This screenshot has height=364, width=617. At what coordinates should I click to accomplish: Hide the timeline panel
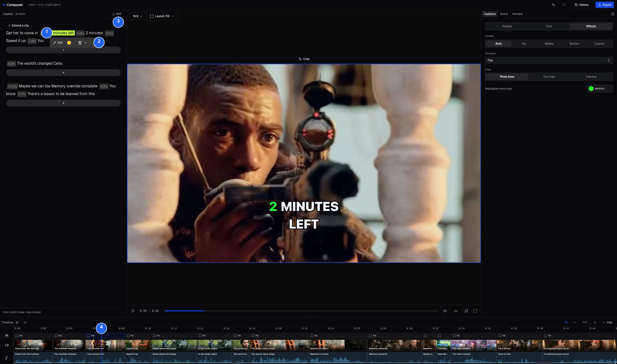click(x=607, y=322)
